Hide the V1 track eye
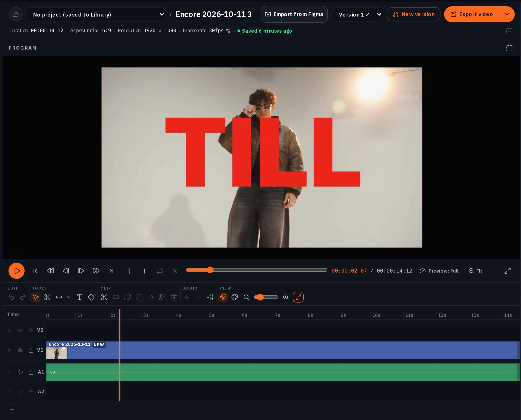 tap(20, 350)
